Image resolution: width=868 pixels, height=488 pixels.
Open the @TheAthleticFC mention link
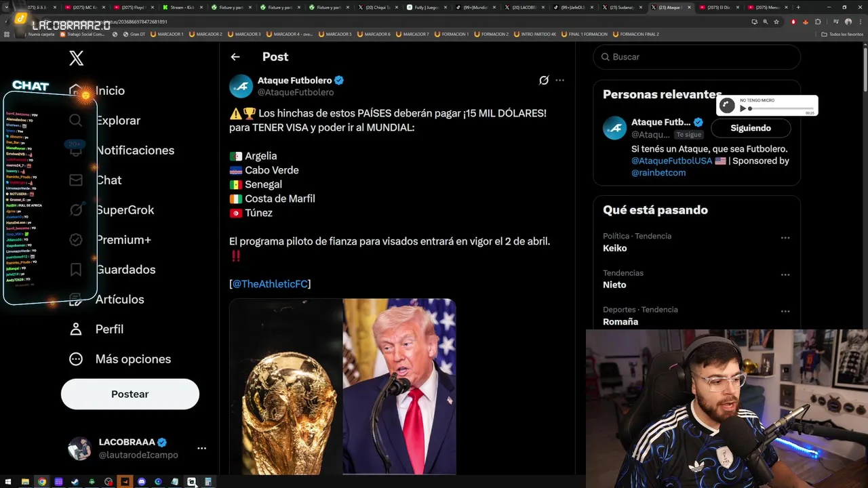(270, 284)
